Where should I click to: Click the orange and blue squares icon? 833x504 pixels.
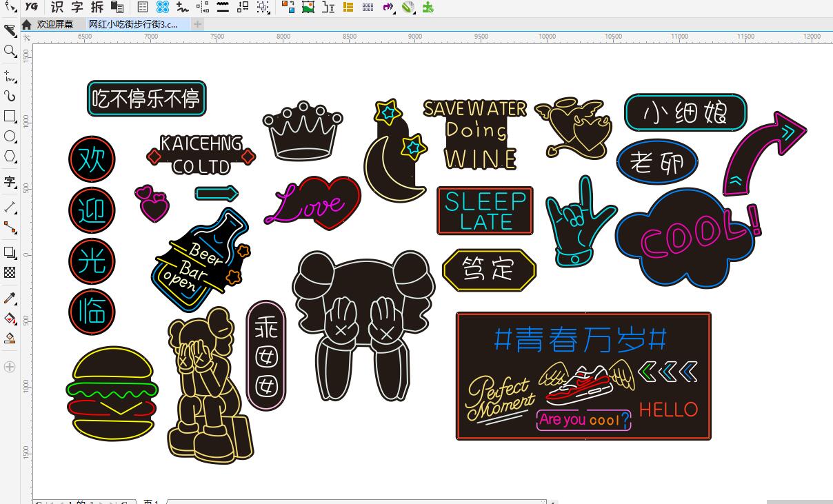tap(288, 7)
